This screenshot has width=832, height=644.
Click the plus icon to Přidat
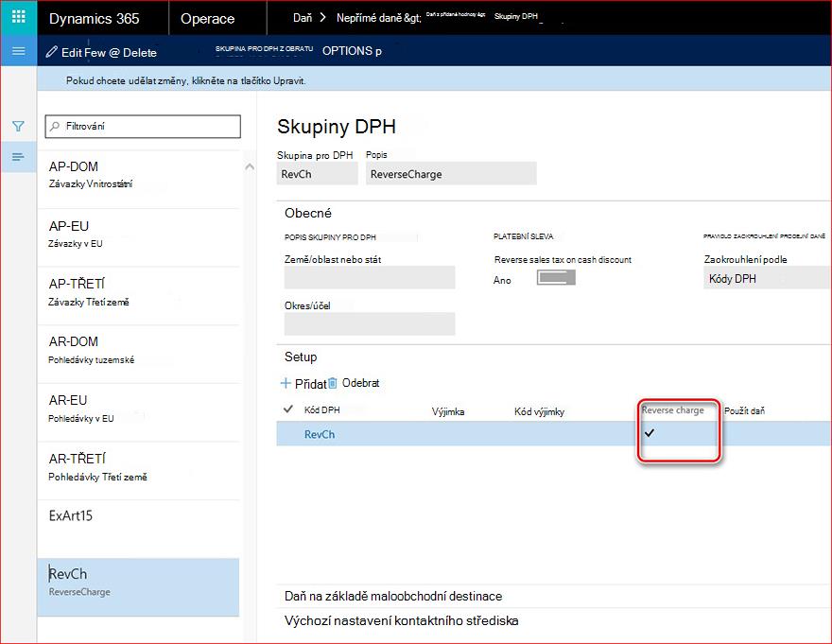tap(286, 383)
